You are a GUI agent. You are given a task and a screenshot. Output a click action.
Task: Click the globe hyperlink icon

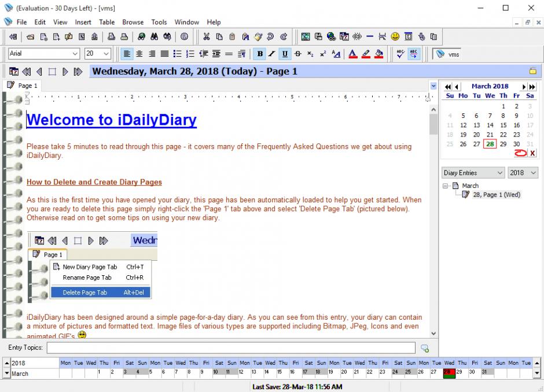coord(332,37)
